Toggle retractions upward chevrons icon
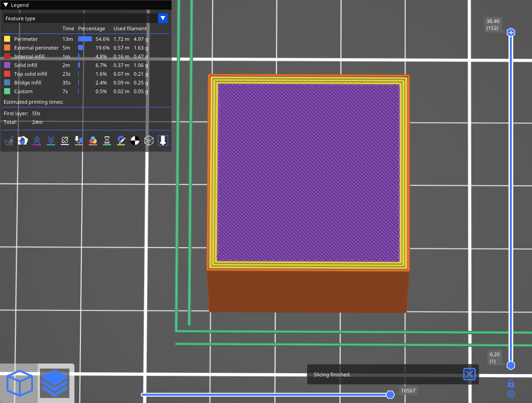This screenshot has height=403, width=532. tap(37, 140)
